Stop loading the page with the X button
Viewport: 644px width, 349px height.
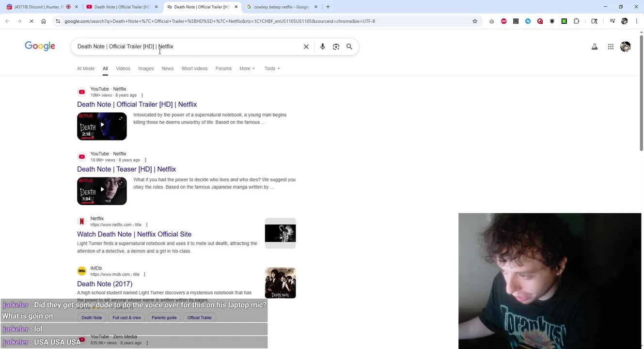pos(31,21)
